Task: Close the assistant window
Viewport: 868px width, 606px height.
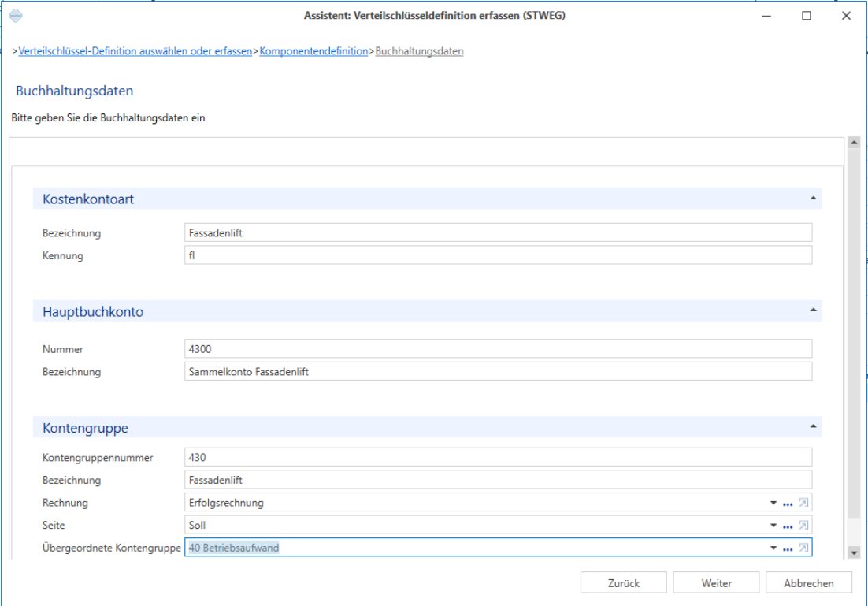Action: click(847, 16)
